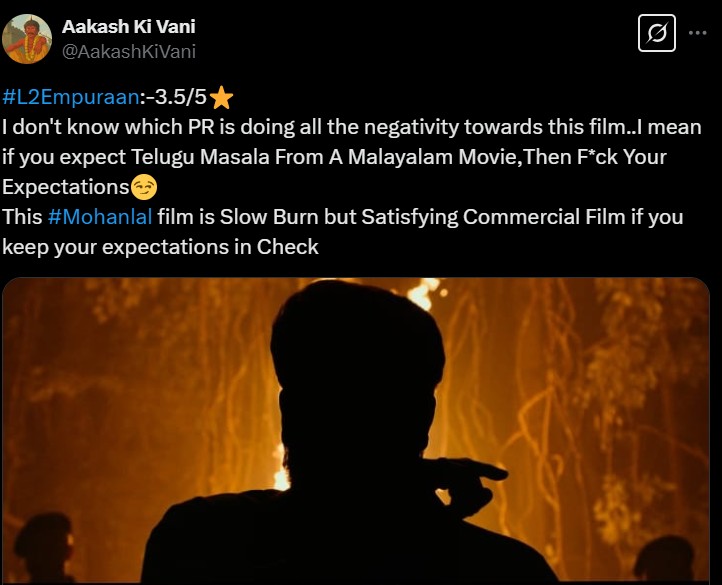Open the @AakashKiVani handle link
The width and height of the screenshot is (722, 585).
(128, 52)
